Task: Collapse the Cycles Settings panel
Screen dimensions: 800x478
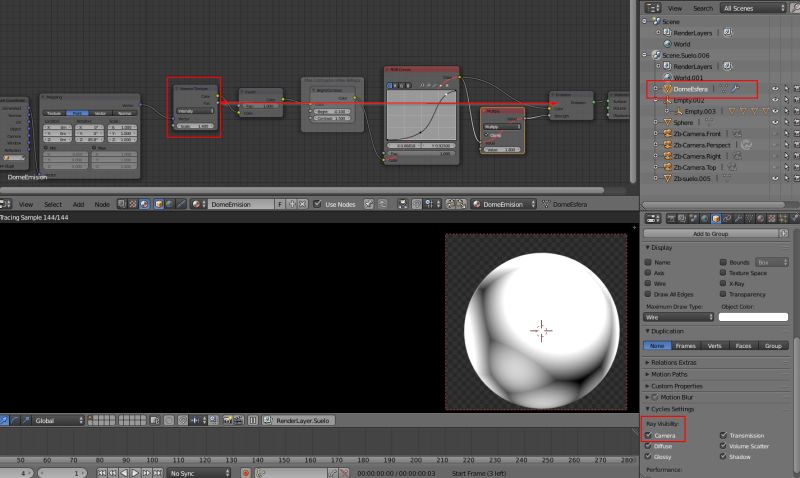Action: 647,409
